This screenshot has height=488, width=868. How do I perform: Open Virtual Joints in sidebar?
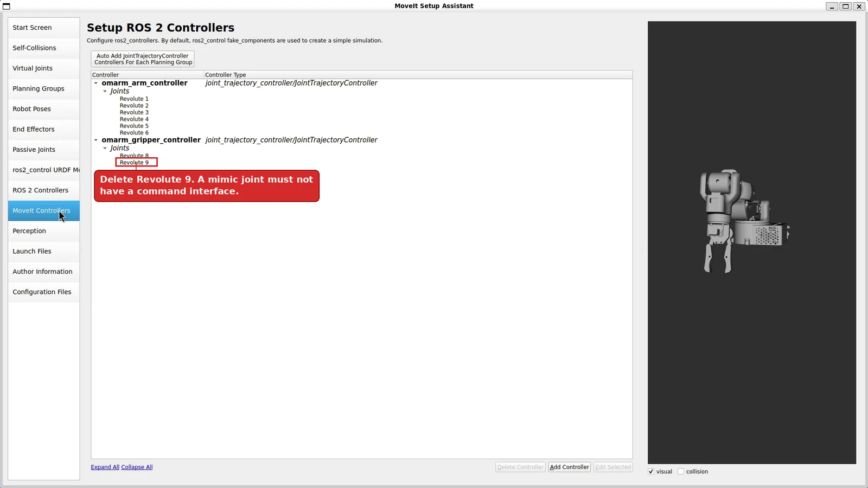click(44, 68)
